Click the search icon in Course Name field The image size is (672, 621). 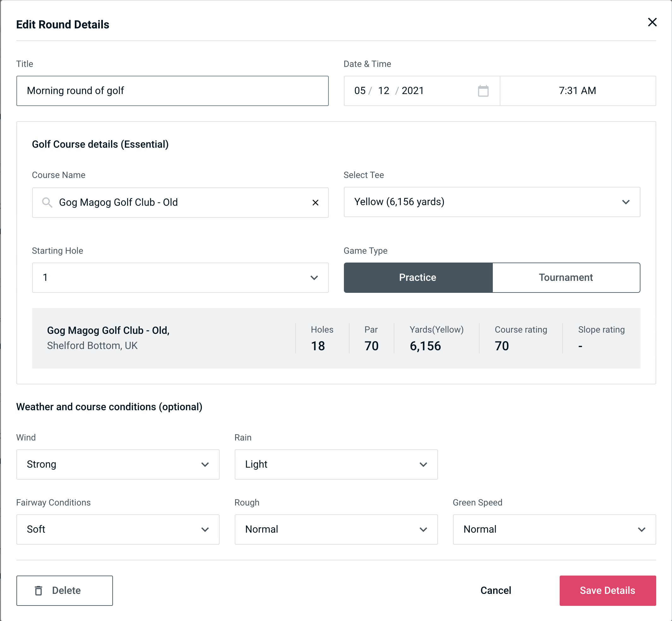click(46, 202)
